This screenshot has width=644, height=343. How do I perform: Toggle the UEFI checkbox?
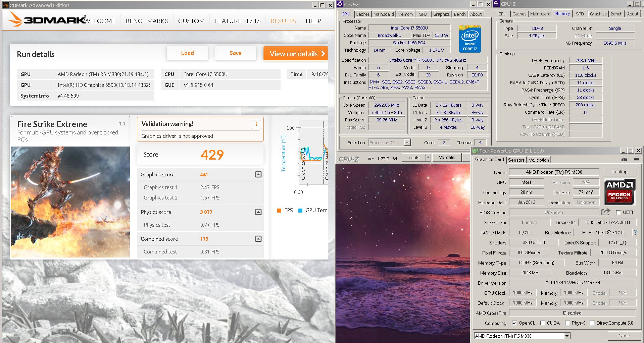(618, 213)
